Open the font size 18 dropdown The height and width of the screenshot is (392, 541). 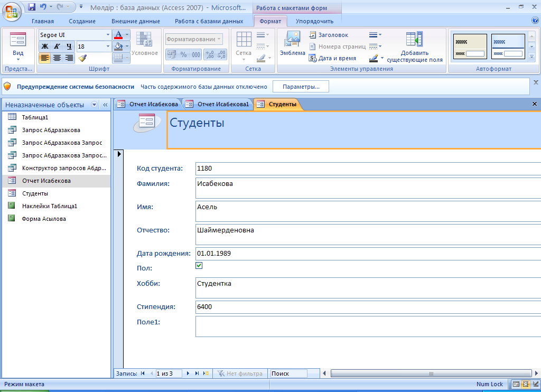pyautogui.click(x=108, y=46)
